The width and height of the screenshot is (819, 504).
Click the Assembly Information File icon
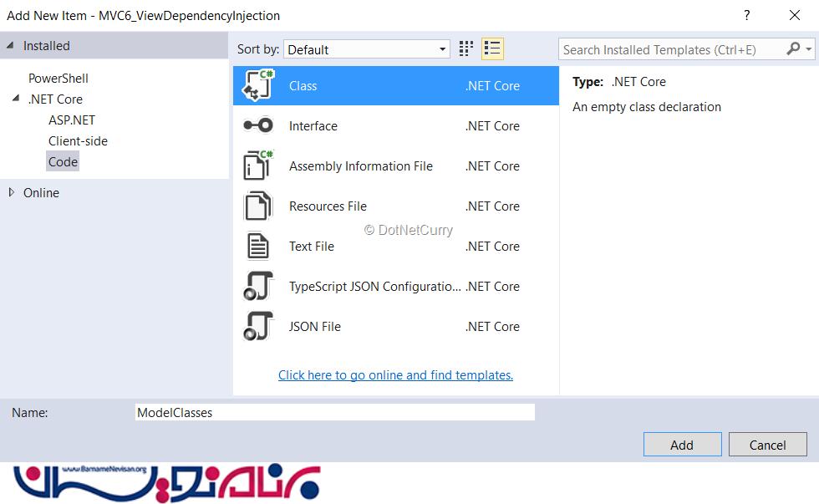pyautogui.click(x=258, y=165)
